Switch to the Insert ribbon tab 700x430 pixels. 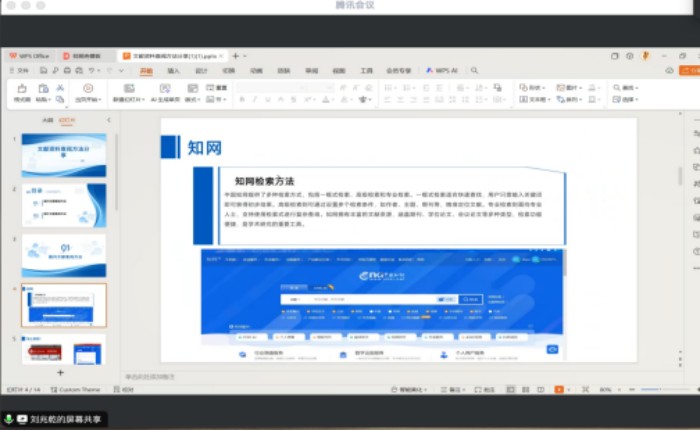click(173, 71)
